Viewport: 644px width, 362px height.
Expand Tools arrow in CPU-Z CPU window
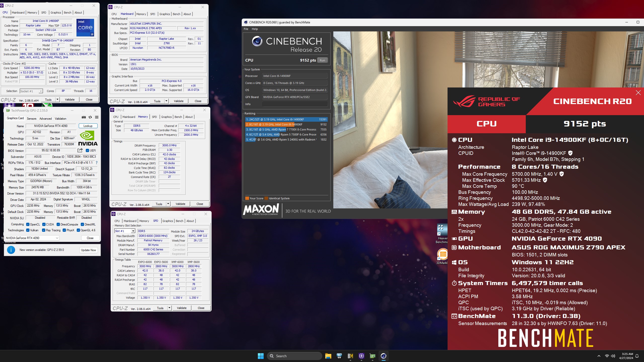[57, 100]
